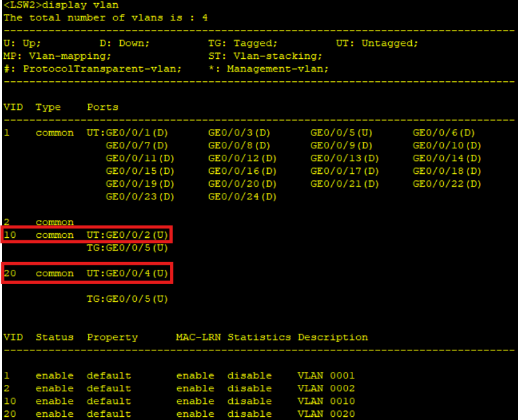Click 'default' property in VLAN 0002 row

click(x=109, y=388)
